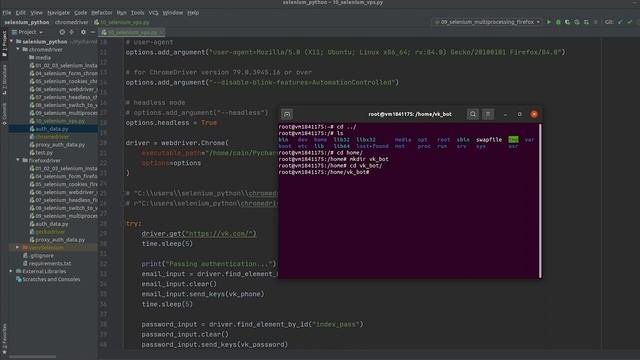Image resolution: width=640 pixels, height=360 pixels.
Task: Click terminal title root@vm1841175: /home/vk_bot
Action: pos(410,114)
